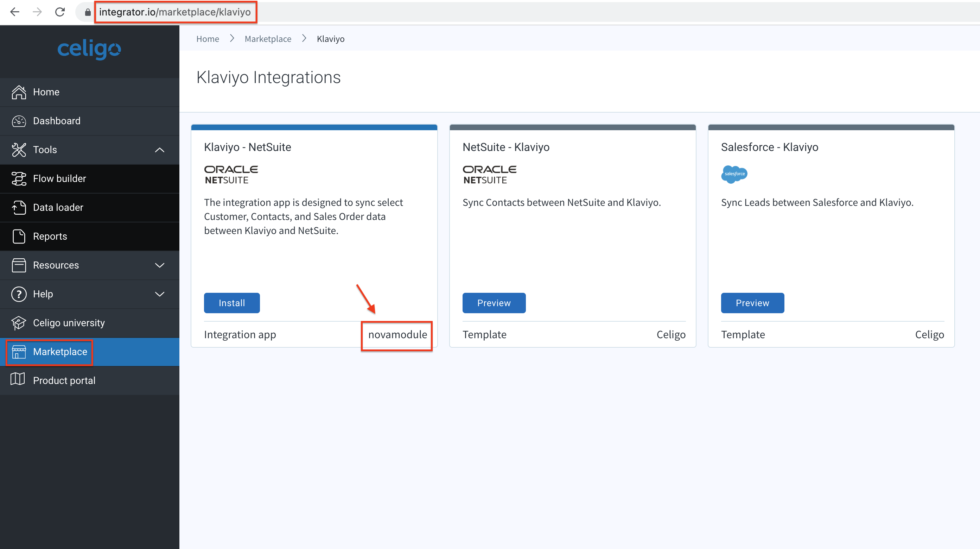
Task: Click the browser back arrow
Action: click(14, 12)
